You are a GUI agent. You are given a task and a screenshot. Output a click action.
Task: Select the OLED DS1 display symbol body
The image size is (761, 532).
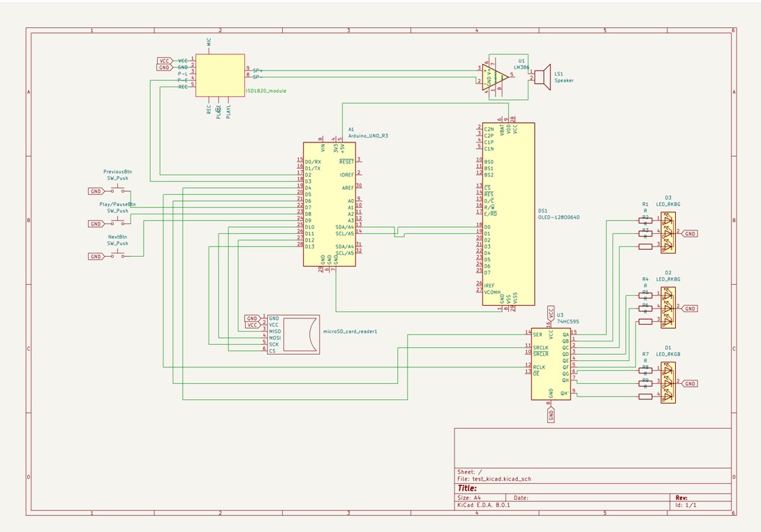click(508, 214)
